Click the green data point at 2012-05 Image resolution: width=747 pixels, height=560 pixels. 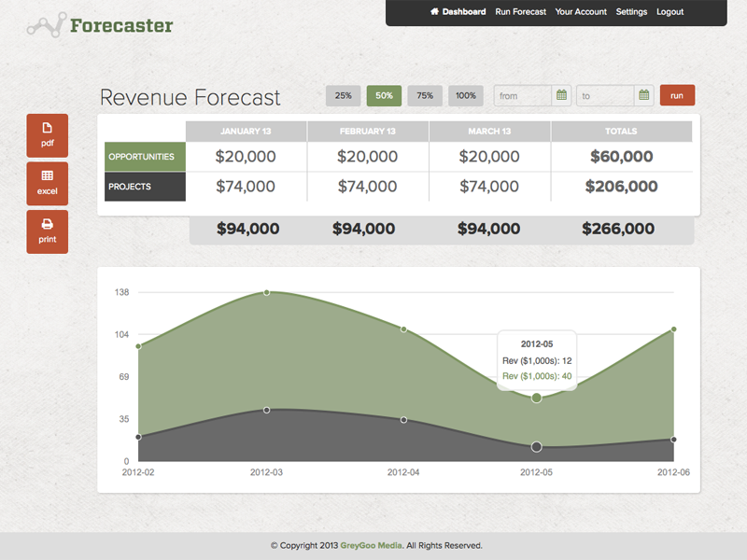pyautogui.click(x=536, y=399)
